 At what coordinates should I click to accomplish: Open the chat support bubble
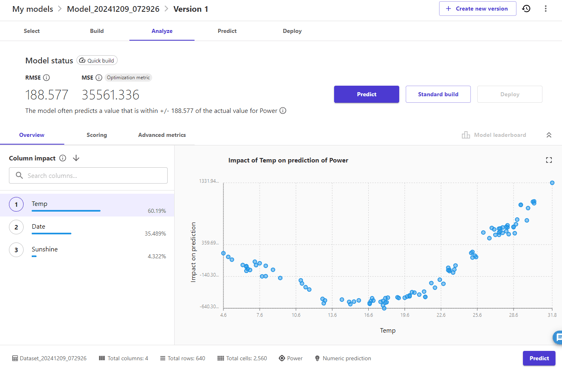[558, 337]
